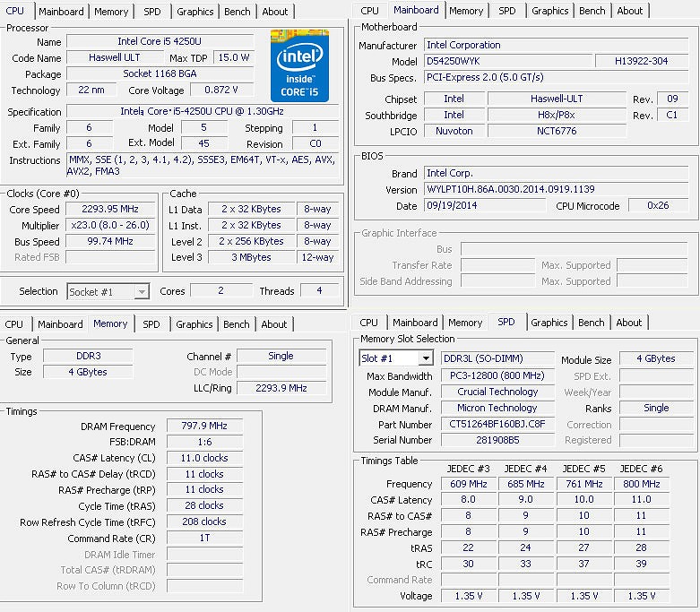
Task: Select the Core Speed value 2293.95 MHz
Action: (x=110, y=209)
